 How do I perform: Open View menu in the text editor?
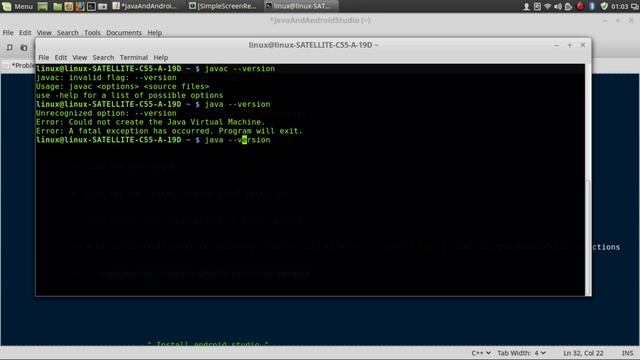click(x=44, y=33)
